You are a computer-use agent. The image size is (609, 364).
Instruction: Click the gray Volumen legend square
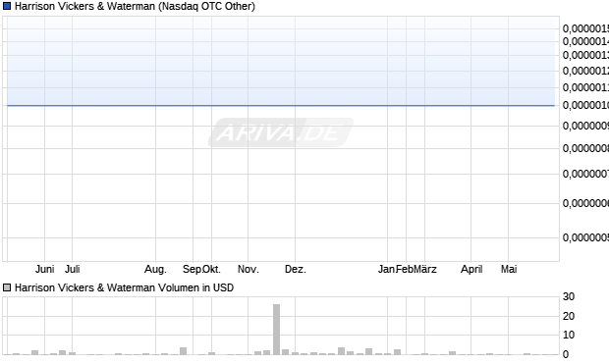click(x=7, y=287)
